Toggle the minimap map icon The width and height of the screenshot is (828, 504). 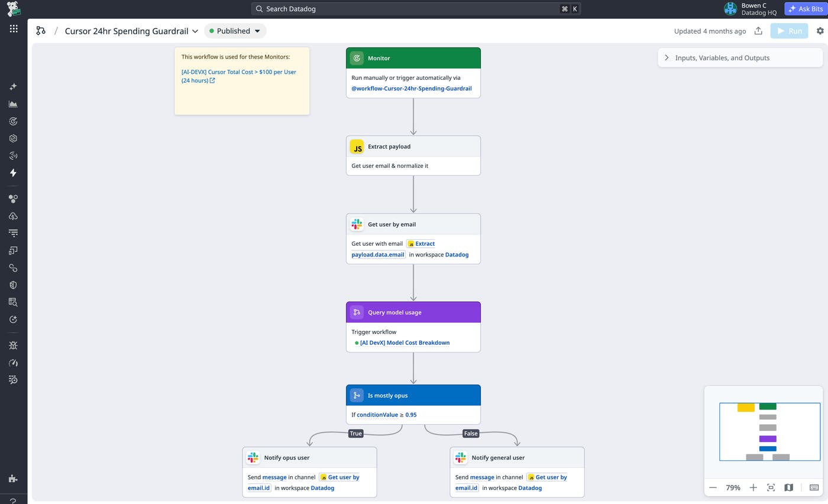coord(788,487)
